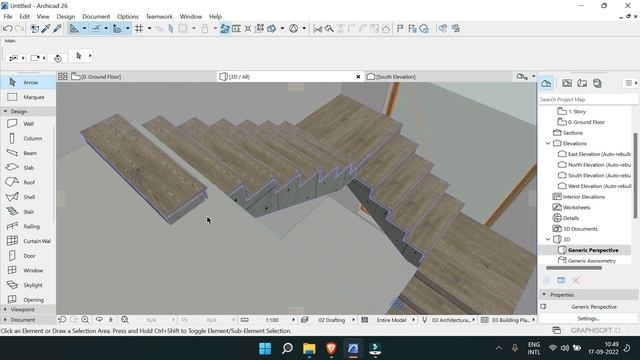The width and height of the screenshot is (640, 360).
Task: Click the Zoom In magnifier icon
Action: coord(85,320)
